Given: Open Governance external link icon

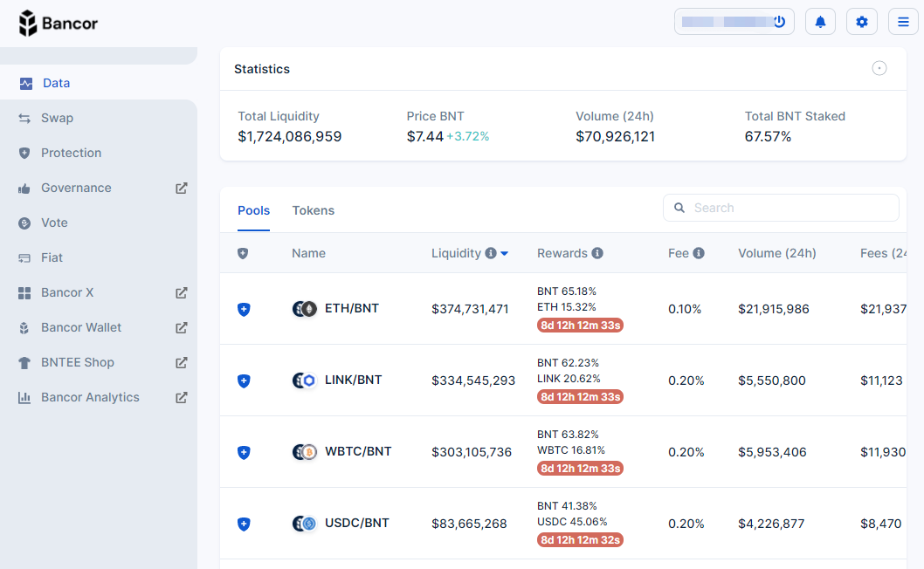Looking at the screenshot, I should click(182, 188).
